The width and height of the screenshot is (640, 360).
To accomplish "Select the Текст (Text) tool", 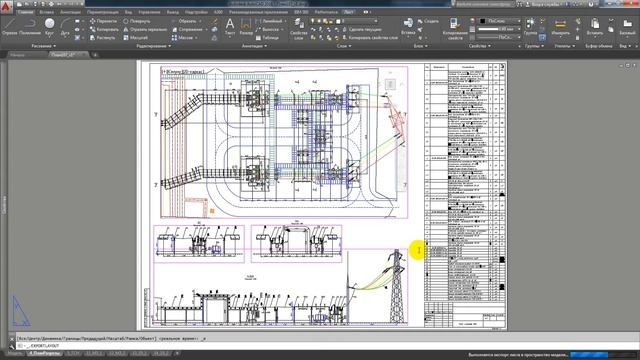I will [230, 27].
